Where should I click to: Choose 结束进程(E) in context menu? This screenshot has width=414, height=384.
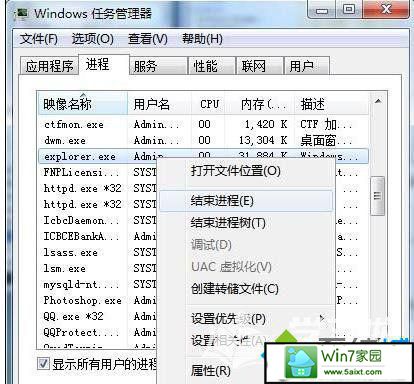pos(246,201)
